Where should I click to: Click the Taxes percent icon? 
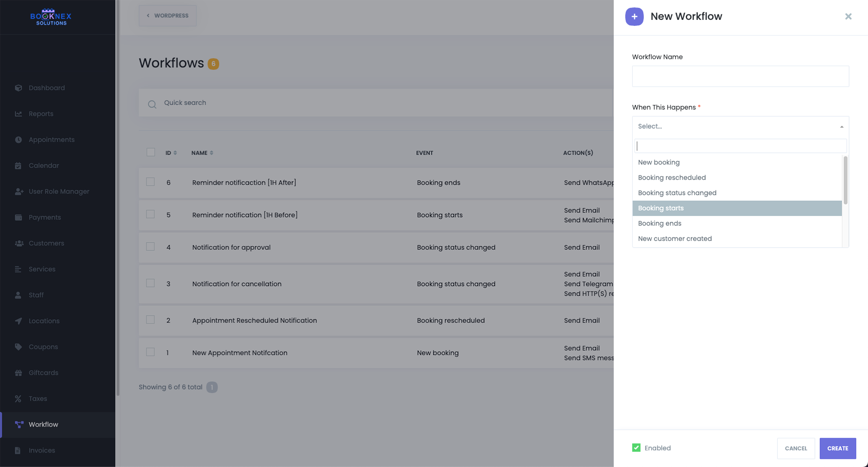[18, 399]
